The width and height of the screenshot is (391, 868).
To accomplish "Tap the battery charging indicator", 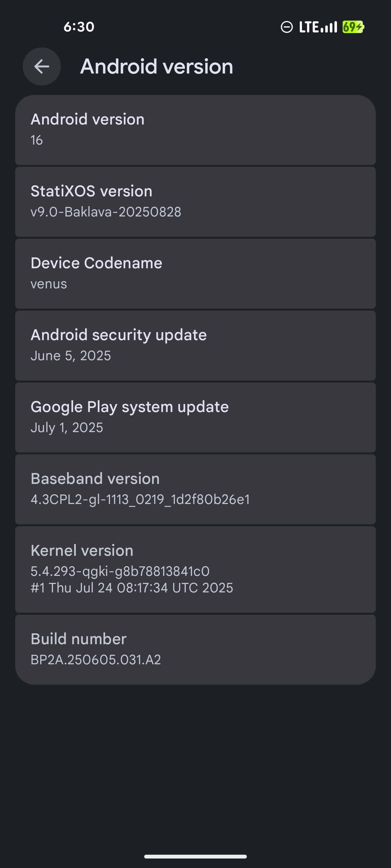I will click(x=353, y=27).
